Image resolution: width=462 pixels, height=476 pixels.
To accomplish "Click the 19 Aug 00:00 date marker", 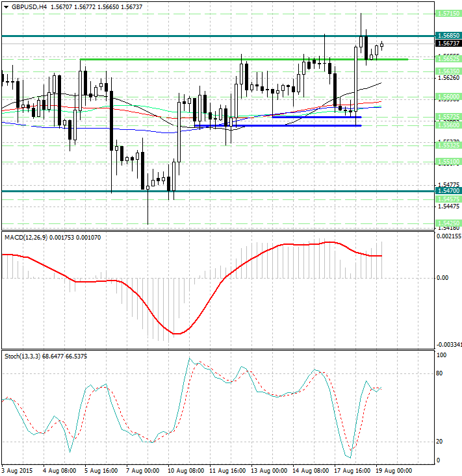I will pos(395,470).
